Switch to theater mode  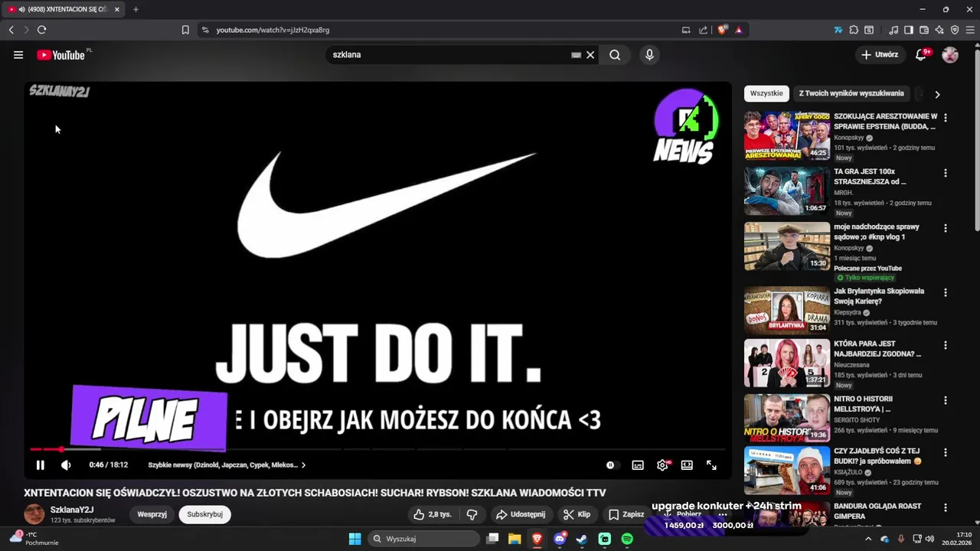click(687, 465)
